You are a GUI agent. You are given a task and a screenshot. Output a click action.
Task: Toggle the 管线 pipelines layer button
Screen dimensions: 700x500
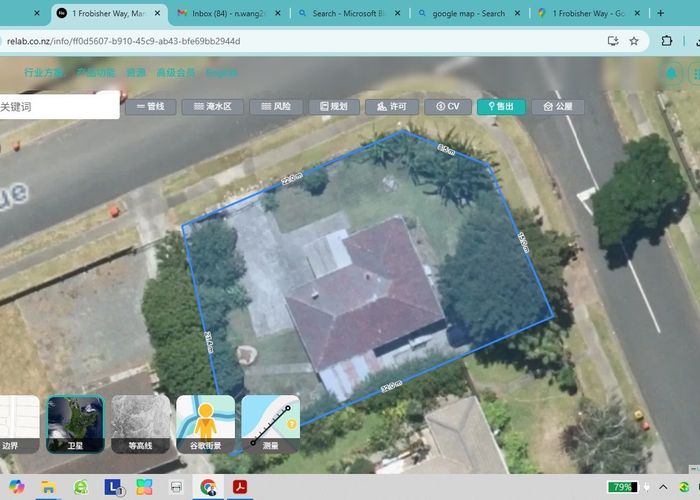coord(150,106)
